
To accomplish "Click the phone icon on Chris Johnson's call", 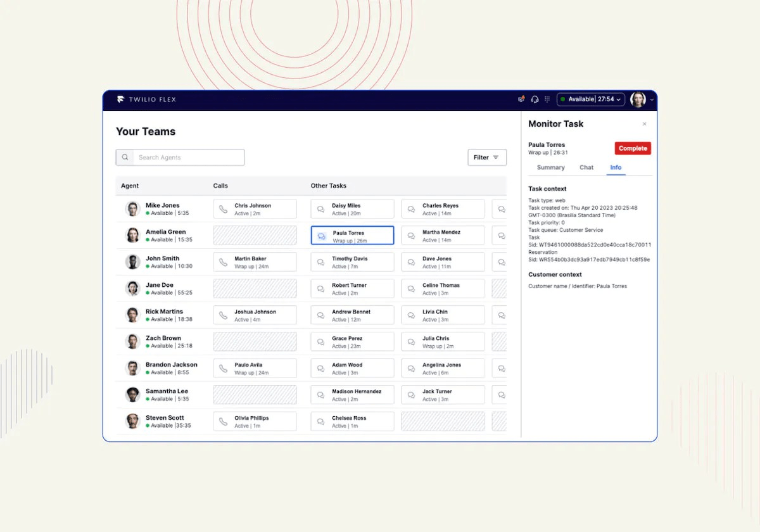I will (x=225, y=208).
